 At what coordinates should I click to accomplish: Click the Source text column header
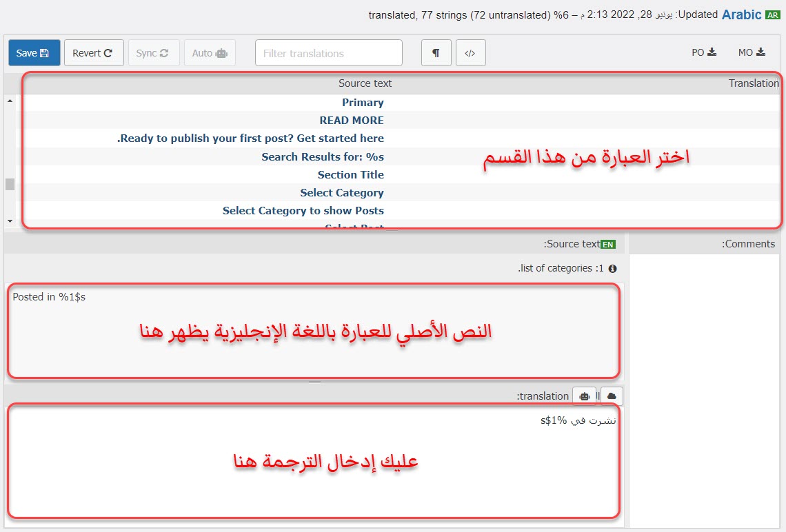click(365, 83)
